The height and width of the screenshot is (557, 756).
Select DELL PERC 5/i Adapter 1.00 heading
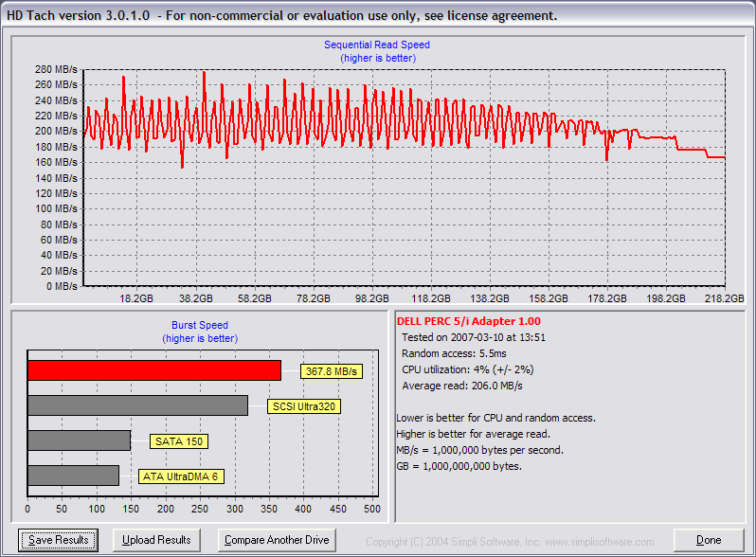pyautogui.click(x=469, y=321)
